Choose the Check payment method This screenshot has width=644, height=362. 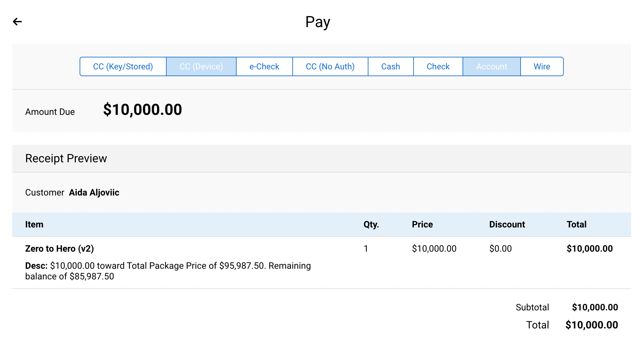pyautogui.click(x=438, y=66)
